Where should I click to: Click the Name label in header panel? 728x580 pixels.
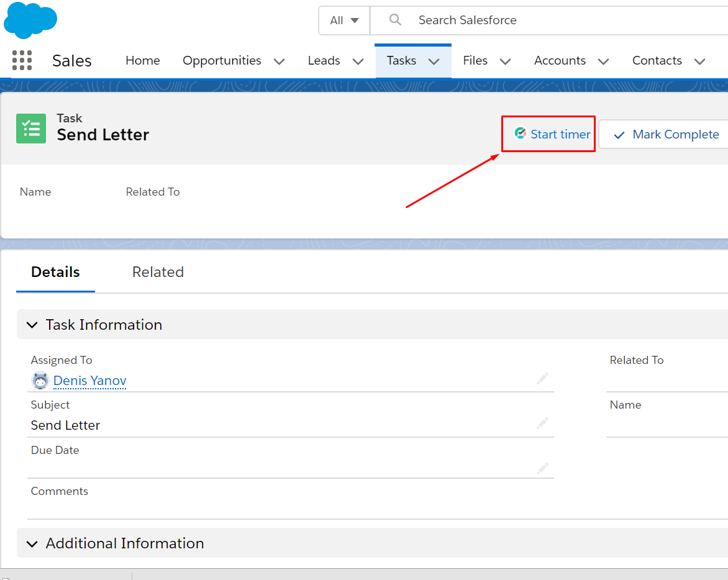coord(35,192)
